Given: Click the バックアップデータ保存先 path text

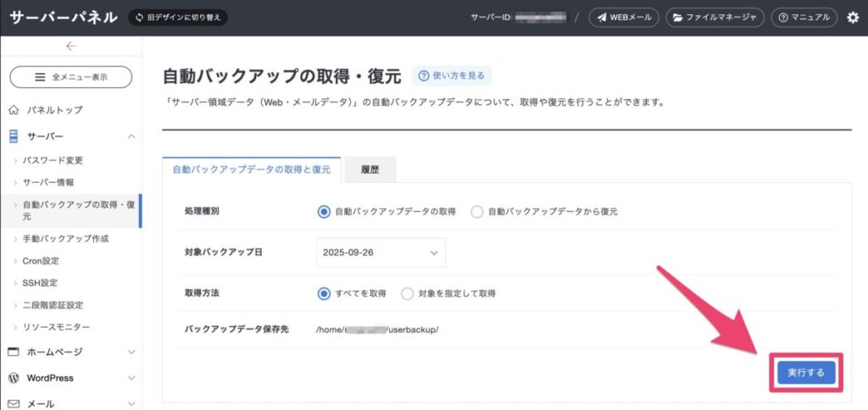Looking at the screenshot, I should click(377, 330).
